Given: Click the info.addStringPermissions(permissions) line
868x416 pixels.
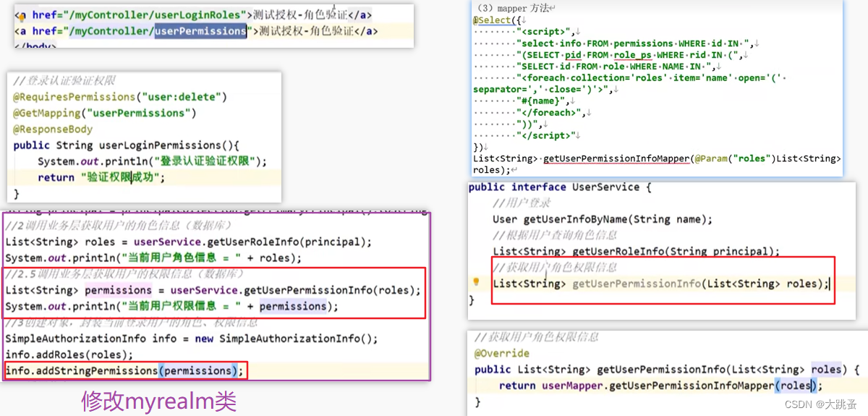Looking at the screenshot, I should point(124,370).
